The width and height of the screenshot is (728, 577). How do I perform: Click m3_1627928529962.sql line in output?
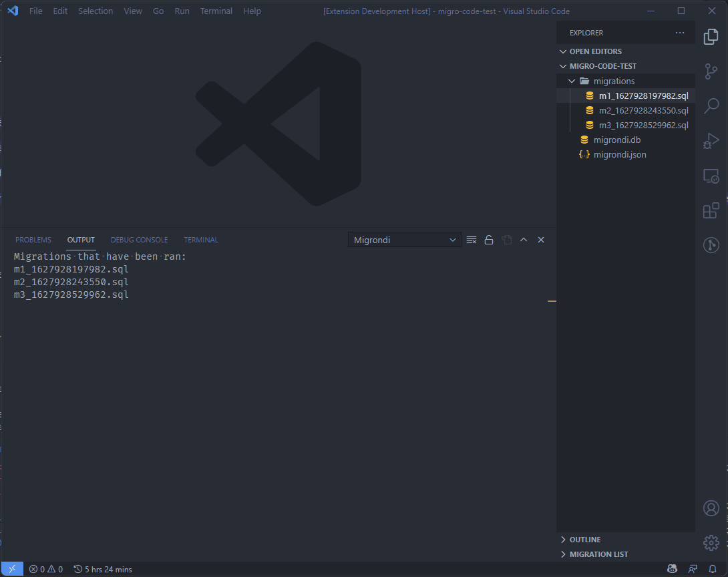(71, 295)
